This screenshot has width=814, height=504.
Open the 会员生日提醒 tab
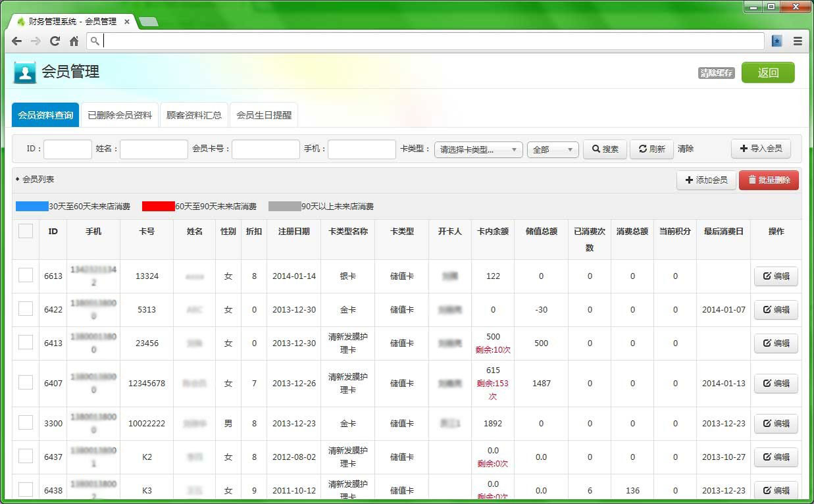[264, 115]
